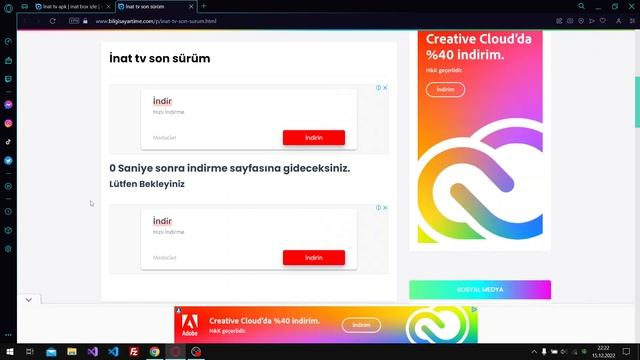Click the İndir headline in the first ad
Viewport: 640px width, 360px height.
click(162, 101)
